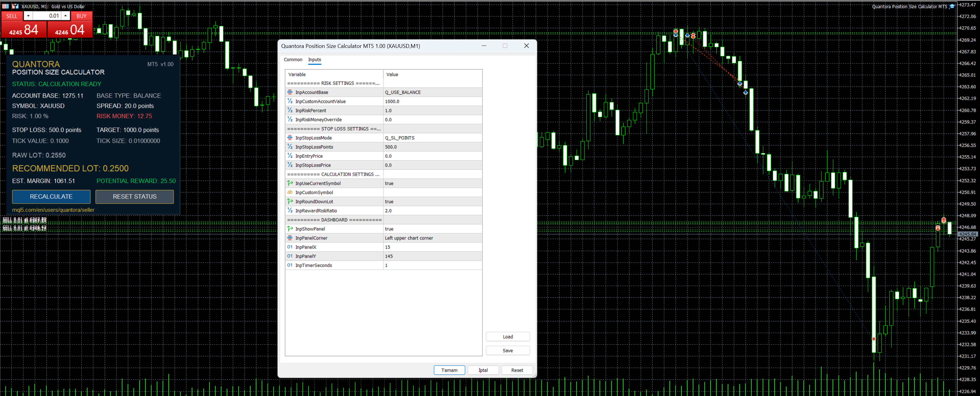Image resolution: width=980 pixels, height=396 pixels.
Task: Select the Inputs tab
Action: click(315, 60)
